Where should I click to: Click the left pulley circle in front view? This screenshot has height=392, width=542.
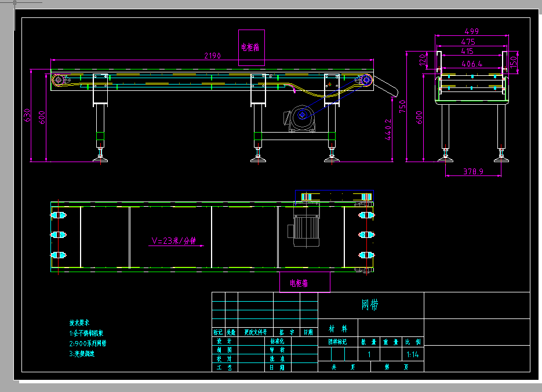[57, 79]
